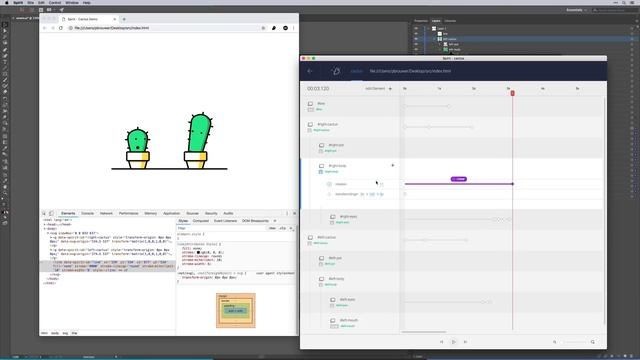Screen dimensions: 640x360
Task: Select the right-pot element row icon
Action: pyautogui.click(x=322, y=145)
